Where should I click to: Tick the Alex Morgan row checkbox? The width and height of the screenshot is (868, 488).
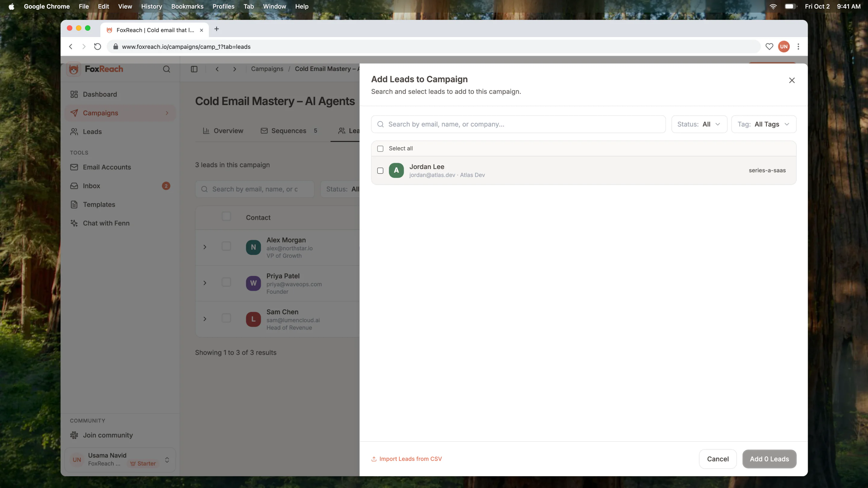pyautogui.click(x=226, y=246)
